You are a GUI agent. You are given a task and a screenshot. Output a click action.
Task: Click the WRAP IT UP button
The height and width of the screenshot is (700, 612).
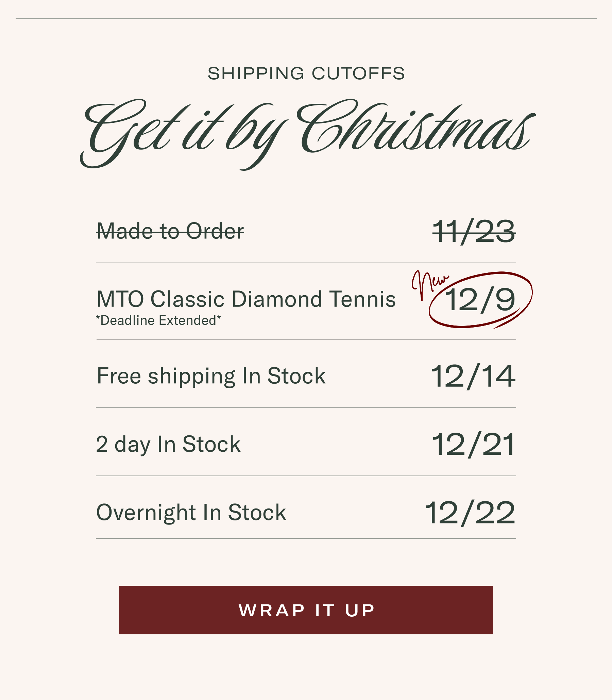[x=306, y=610]
